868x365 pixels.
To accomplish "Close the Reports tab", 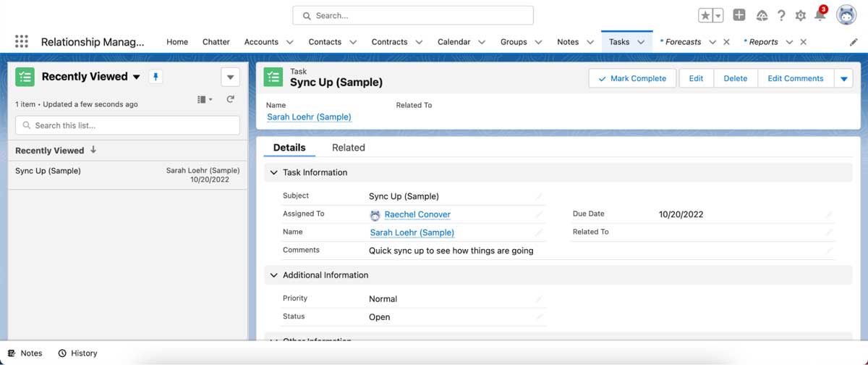I will (x=803, y=42).
